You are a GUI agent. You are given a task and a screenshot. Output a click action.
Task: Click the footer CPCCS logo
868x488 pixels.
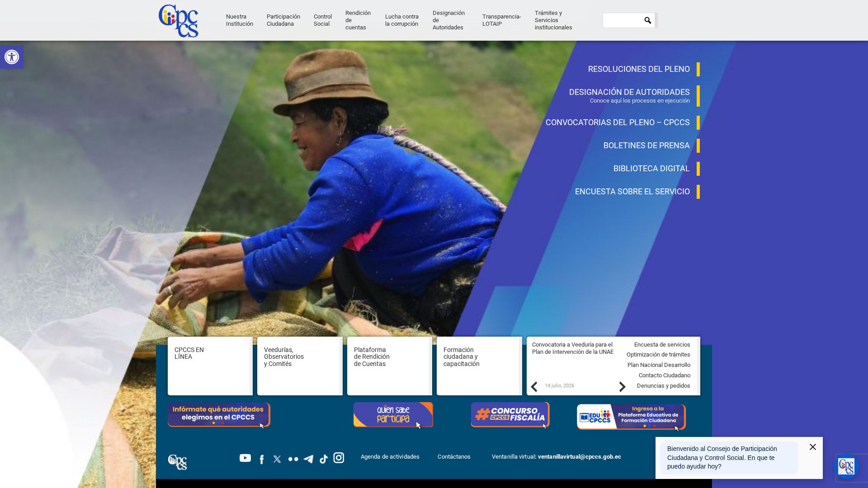pyautogui.click(x=177, y=462)
